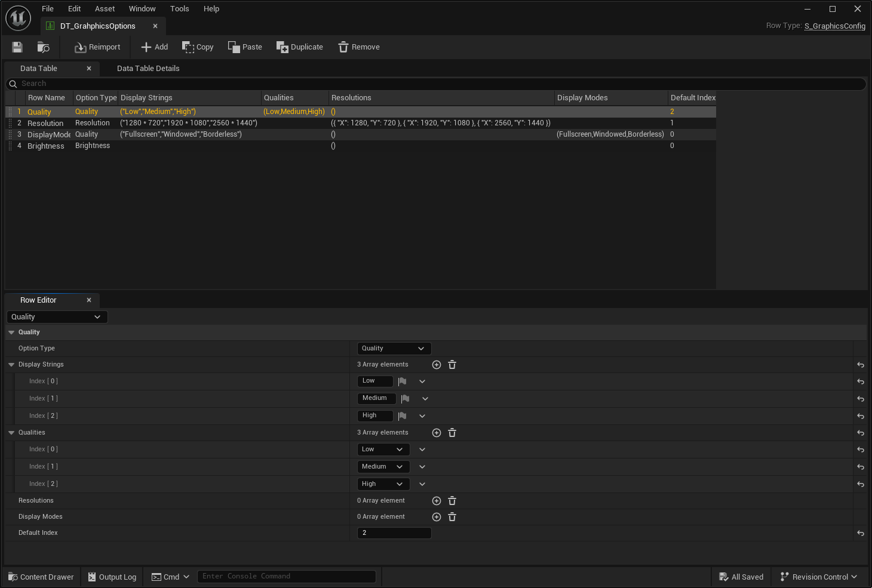Add a new row
Viewport: 872px width, 588px height.
point(154,47)
